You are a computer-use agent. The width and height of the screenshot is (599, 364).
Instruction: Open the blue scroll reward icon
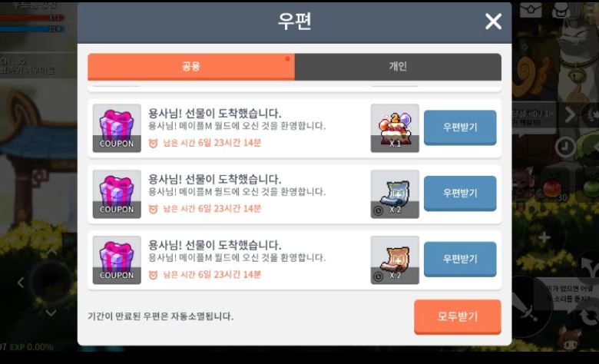[395, 194]
